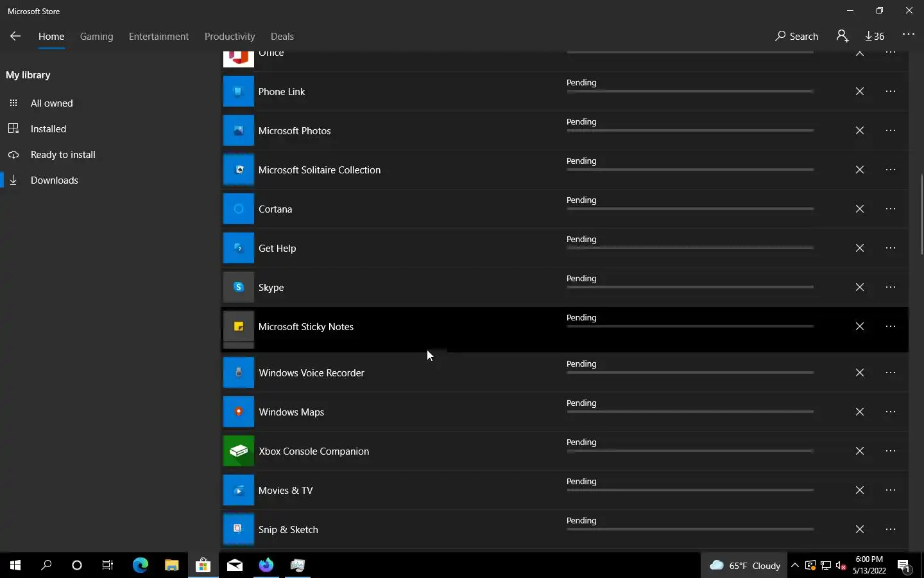The height and width of the screenshot is (578, 924).
Task: Open the weather widget showing 65°F Cloudy
Action: (x=744, y=565)
